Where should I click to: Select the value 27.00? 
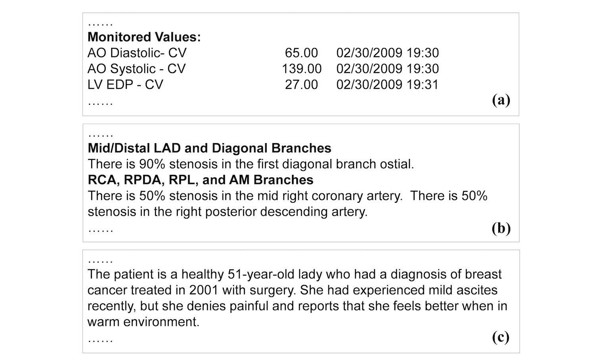[301, 84]
